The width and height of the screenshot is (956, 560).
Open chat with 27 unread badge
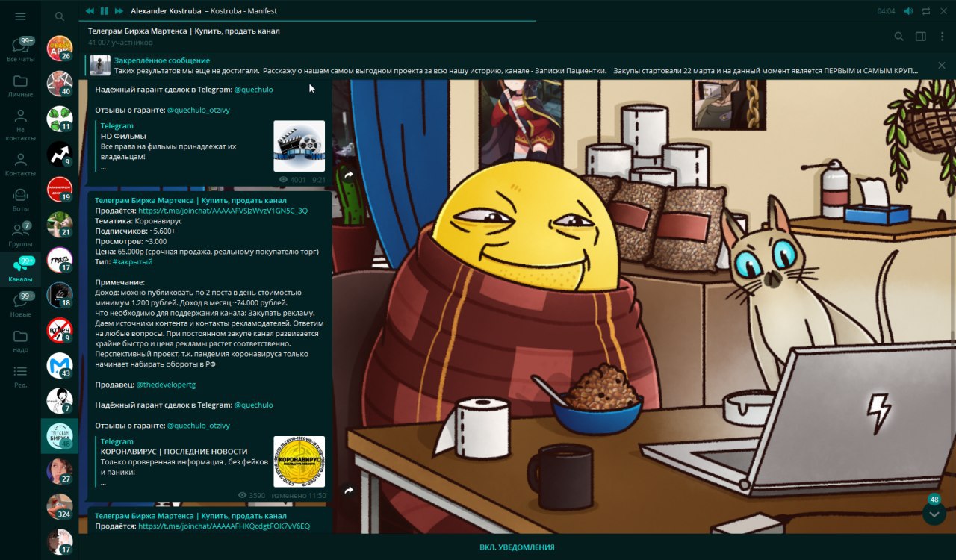[x=60, y=471]
